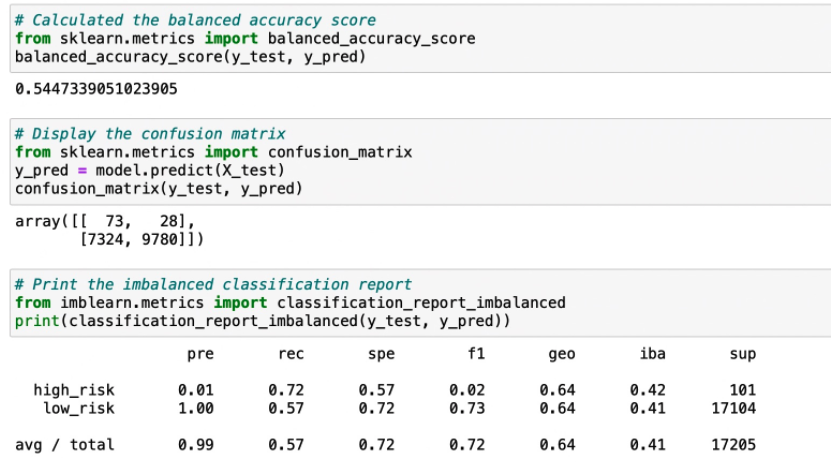Select avg / total geo value 0.64
The image size is (839, 463).
[x=558, y=445]
